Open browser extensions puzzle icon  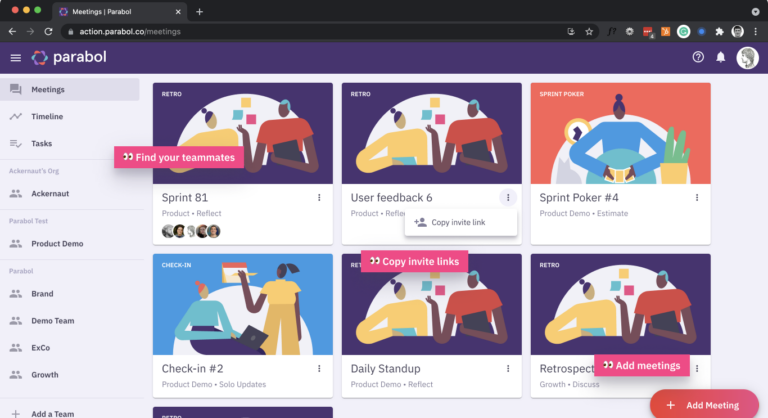point(718,31)
